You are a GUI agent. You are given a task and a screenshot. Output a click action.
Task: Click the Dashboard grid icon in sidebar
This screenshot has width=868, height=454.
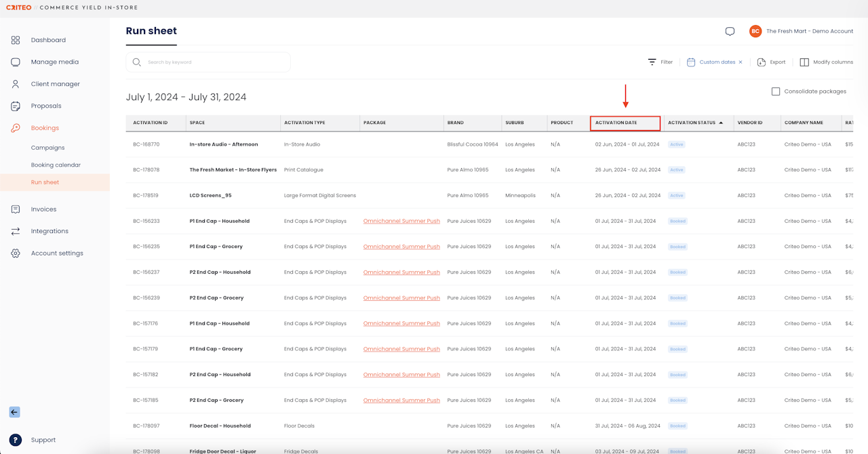pyautogui.click(x=16, y=40)
